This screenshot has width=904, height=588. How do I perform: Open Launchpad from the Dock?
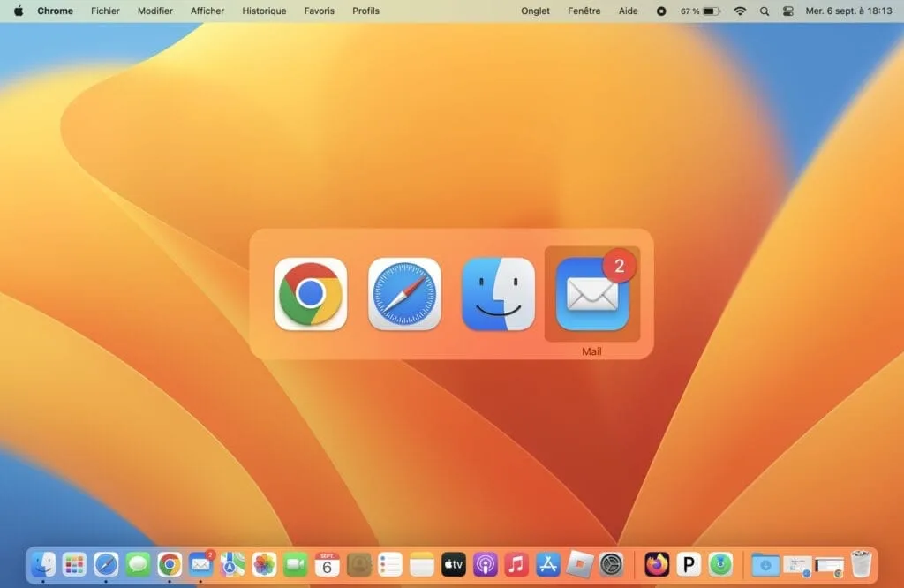[x=74, y=566]
